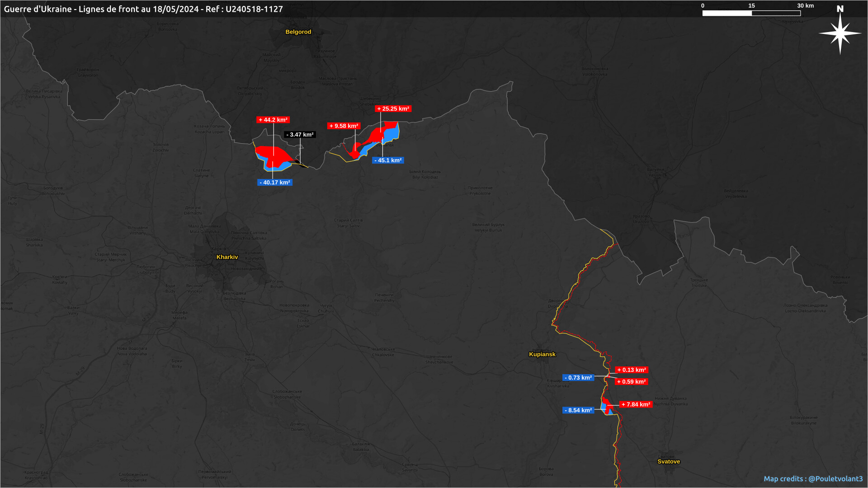Click the + 25.25 km² red label
Viewport: 868px width, 488px height.
393,108
